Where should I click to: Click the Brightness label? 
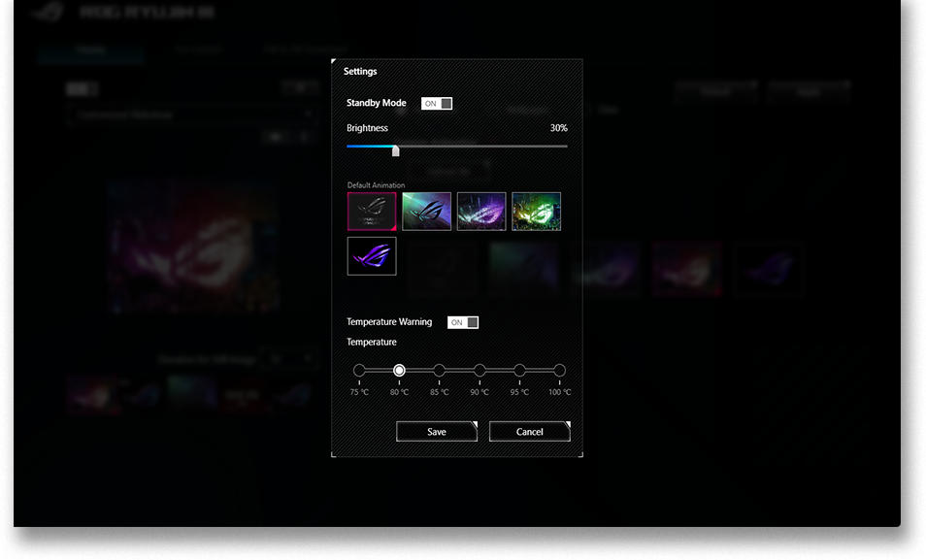point(367,128)
